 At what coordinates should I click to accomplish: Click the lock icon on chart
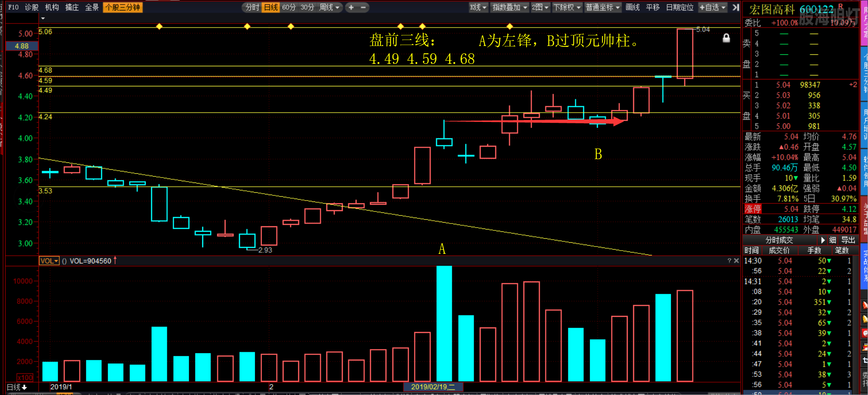tap(726, 38)
